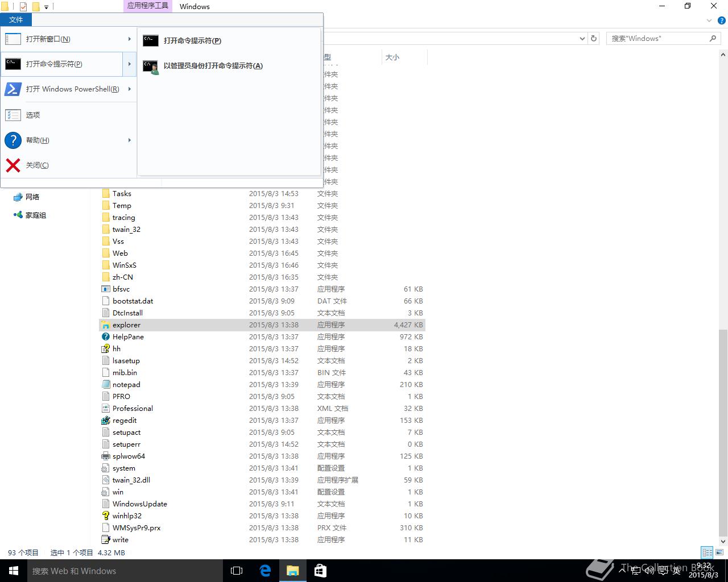The image size is (728, 582).
Task: Select the bfsvc application
Action: point(263,289)
